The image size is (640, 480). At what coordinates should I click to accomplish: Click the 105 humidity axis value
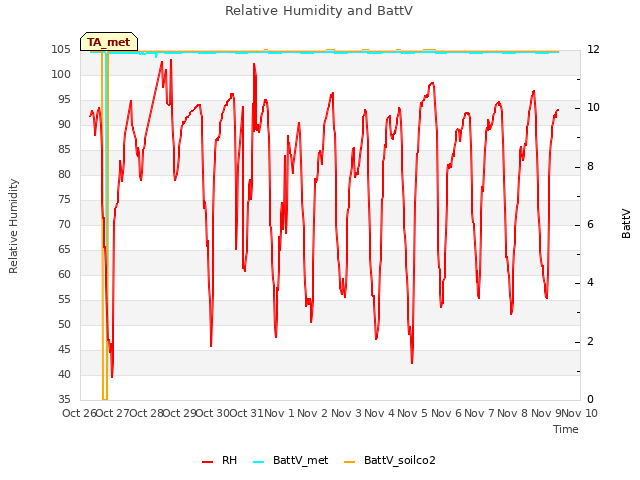[61, 49]
